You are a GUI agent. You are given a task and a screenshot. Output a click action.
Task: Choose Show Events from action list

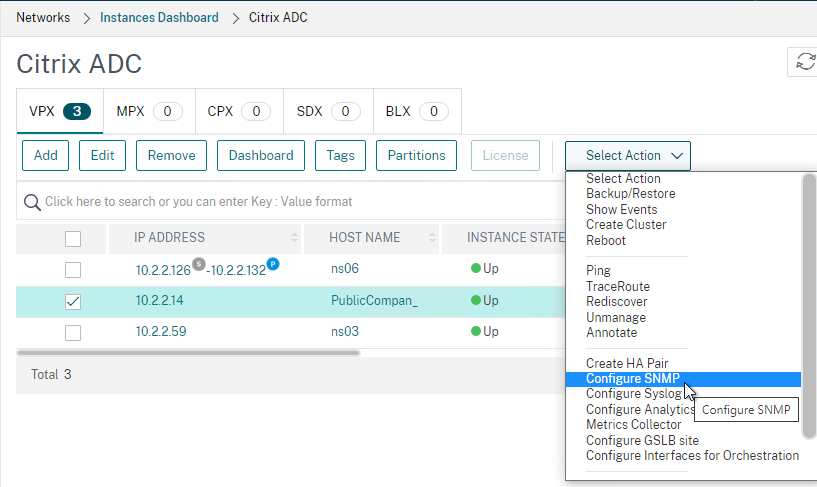[622, 209]
